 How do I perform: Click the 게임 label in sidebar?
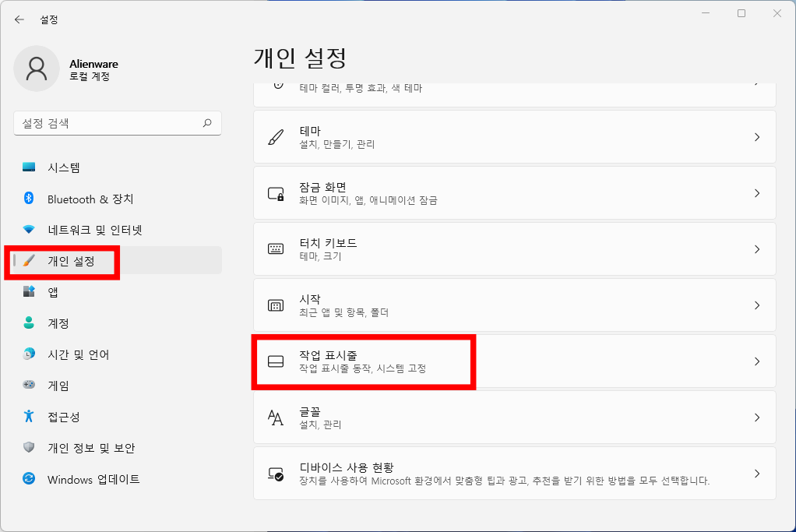(58, 386)
